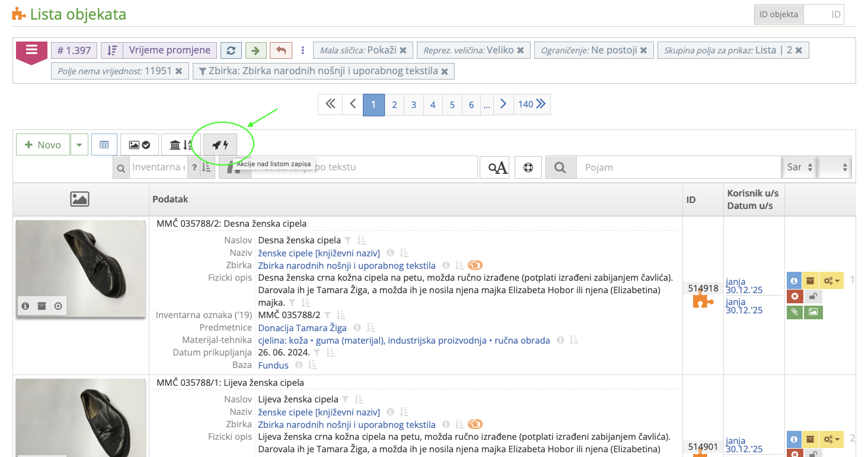Screen dimensions: 868x457
Task: Click the globe icon beside the text search
Action: [528, 167]
